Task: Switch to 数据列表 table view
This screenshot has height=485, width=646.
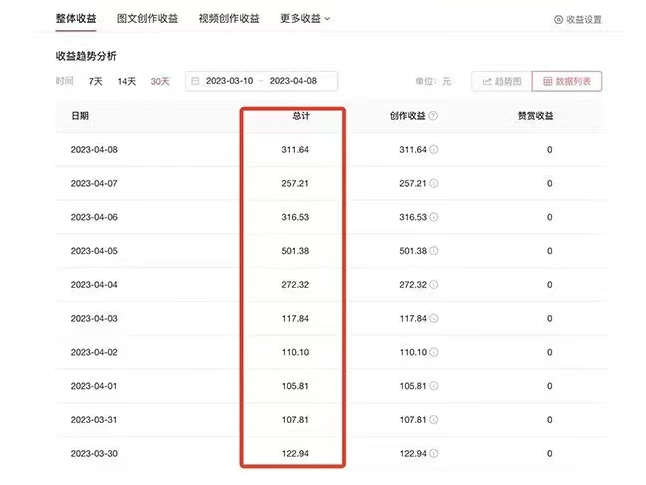Action: coord(566,81)
